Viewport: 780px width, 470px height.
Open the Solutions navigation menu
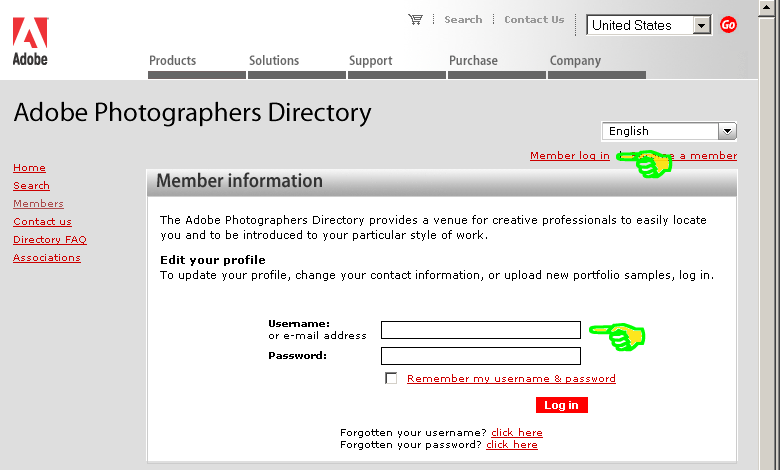(x=274, y=61)
